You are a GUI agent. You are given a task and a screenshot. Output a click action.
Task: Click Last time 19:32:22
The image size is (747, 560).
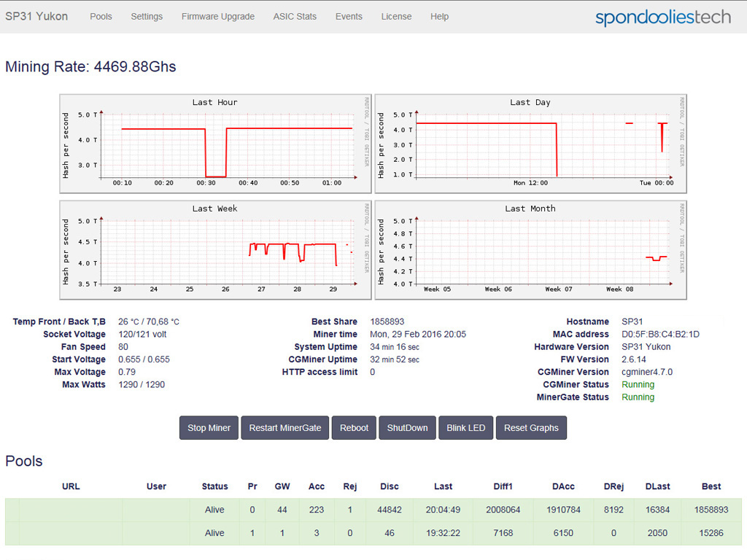coord(443,533)
